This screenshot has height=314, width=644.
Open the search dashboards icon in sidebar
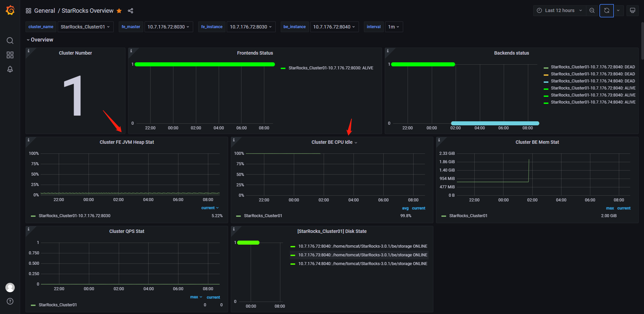10,41
